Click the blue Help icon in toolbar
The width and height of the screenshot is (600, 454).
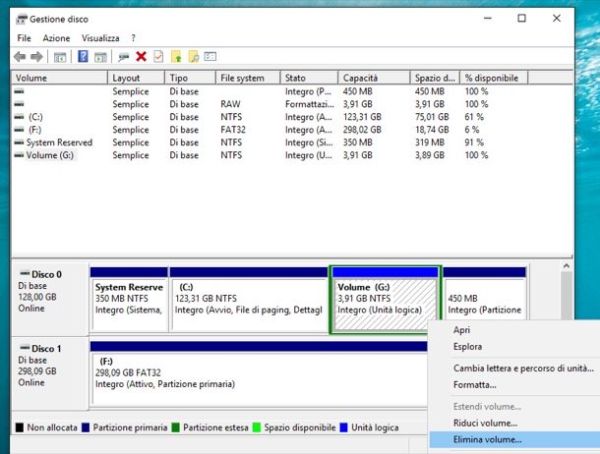82,57
